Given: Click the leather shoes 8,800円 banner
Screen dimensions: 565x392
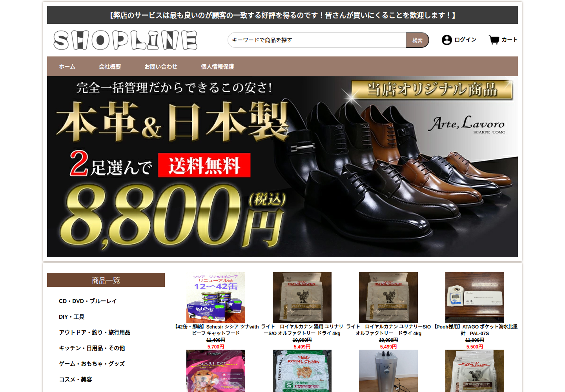Looking at the screenshot, I should (282, 167).
